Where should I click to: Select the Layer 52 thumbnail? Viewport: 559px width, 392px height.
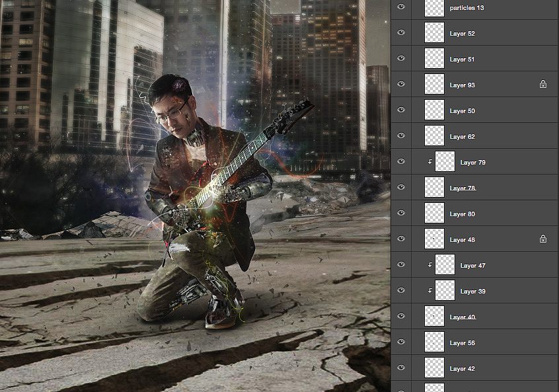pyautogui.click(x=434, y=32)
